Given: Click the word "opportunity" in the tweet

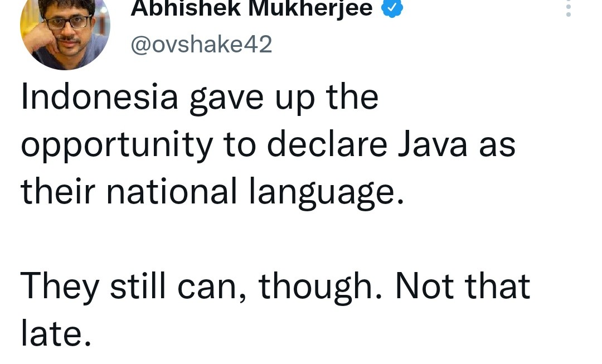Looking at the screenshot, I should (x=117, y=145).
